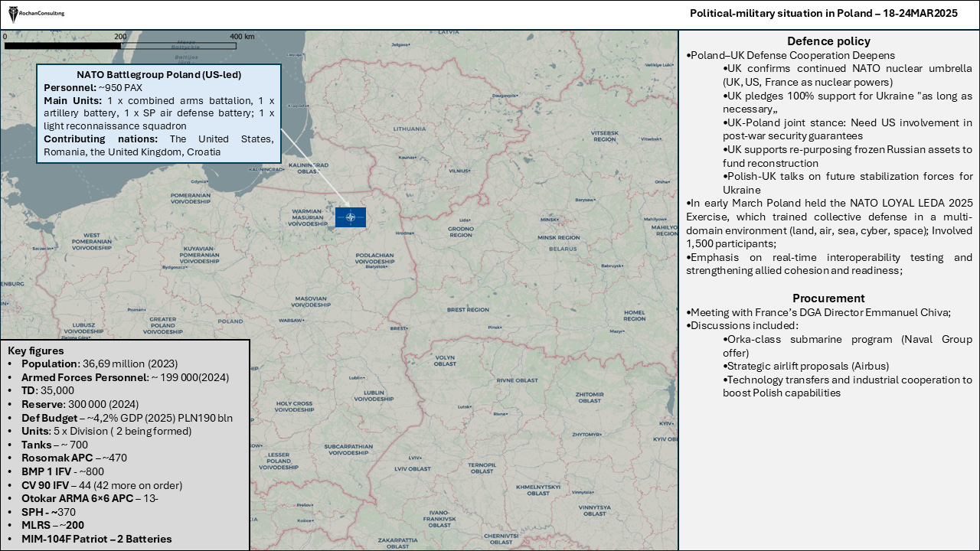Click the NATO flag marker on the map
The width and height of the screenshot is (980, 551).
coord(351,217)
